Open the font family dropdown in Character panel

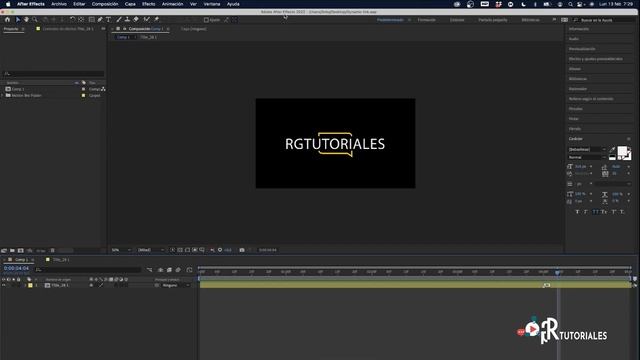587,149
